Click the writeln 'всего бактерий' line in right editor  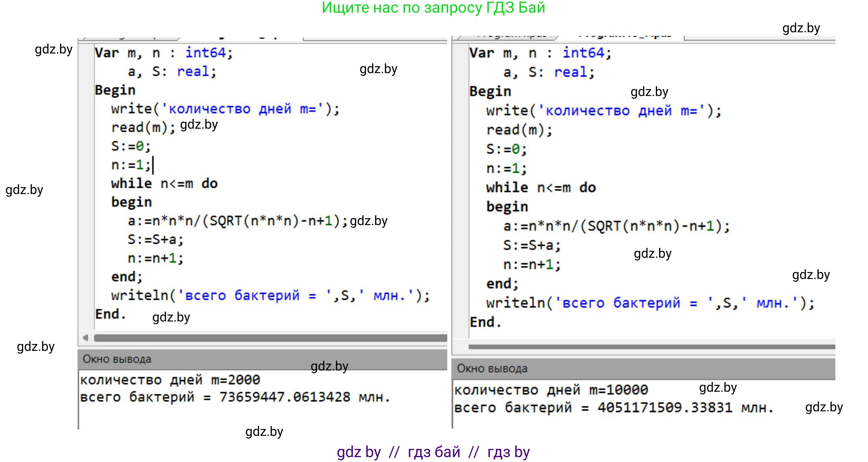pyautogui.click(x=650, y=303)
